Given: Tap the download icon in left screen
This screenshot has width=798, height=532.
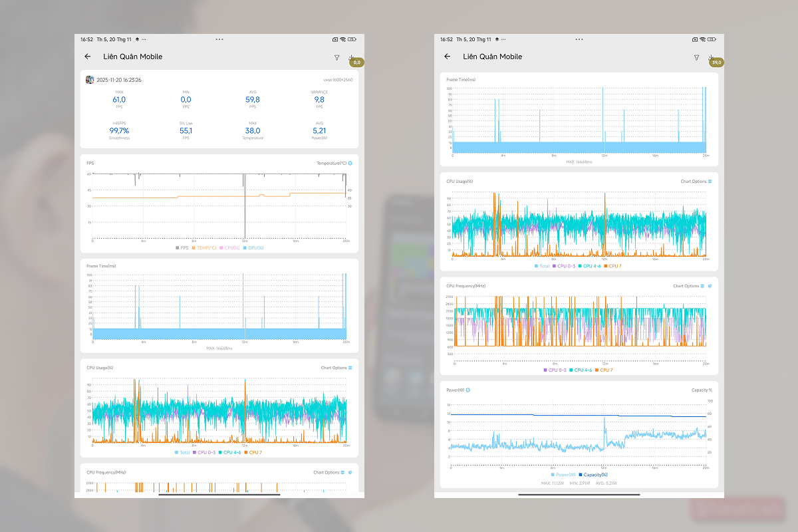Looking at the screenshot, I should tap(351, 57).
